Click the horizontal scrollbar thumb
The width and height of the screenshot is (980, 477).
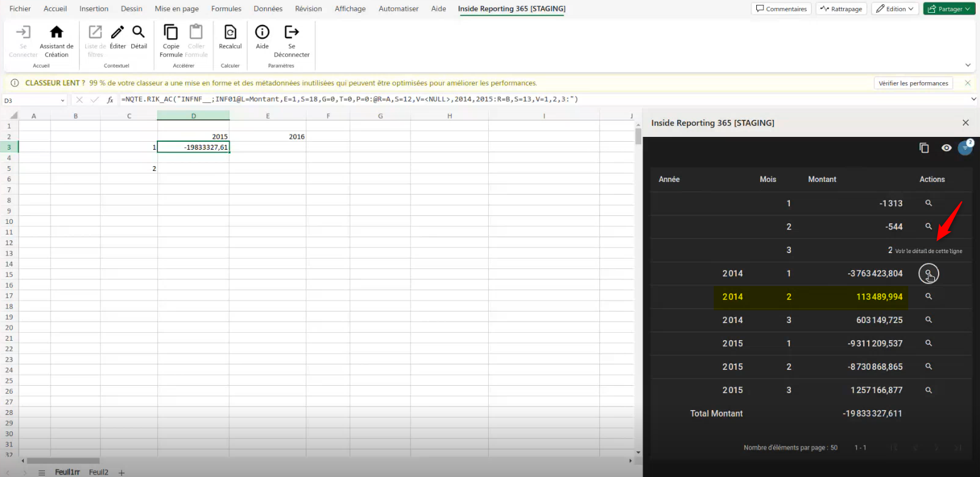tap(63, 461)
